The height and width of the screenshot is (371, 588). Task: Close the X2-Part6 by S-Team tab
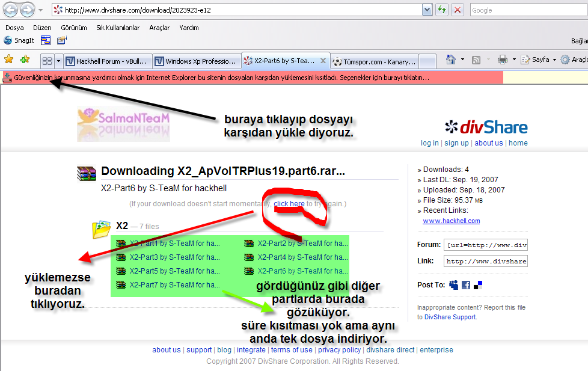pyautogui.click(x=323, y=60)
